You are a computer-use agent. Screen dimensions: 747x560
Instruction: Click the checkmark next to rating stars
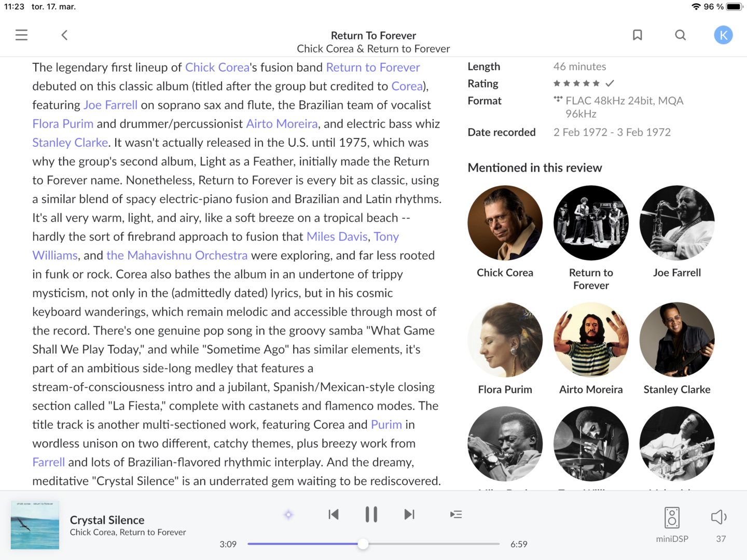click(x=610, y=83)
